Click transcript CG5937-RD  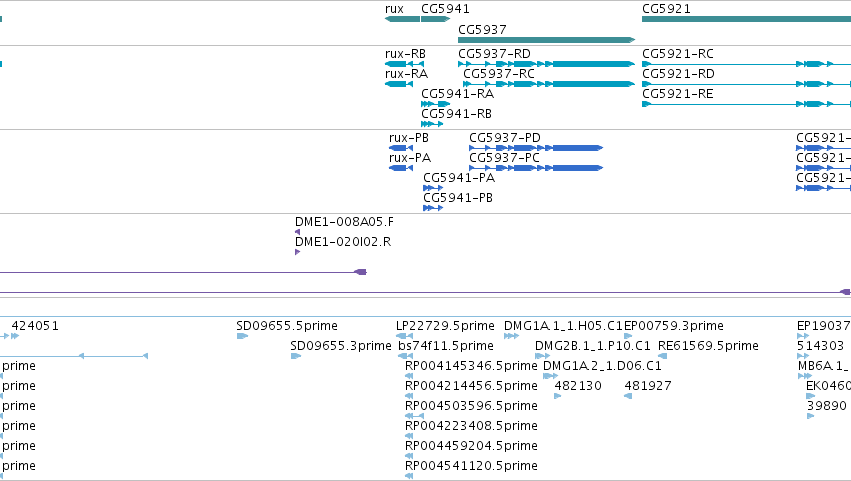494,54
